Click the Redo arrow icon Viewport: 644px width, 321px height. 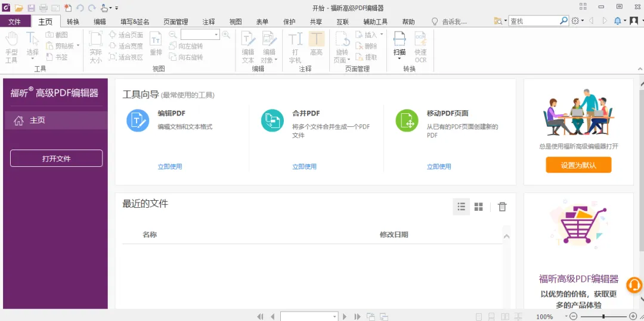tap(92, 7)
